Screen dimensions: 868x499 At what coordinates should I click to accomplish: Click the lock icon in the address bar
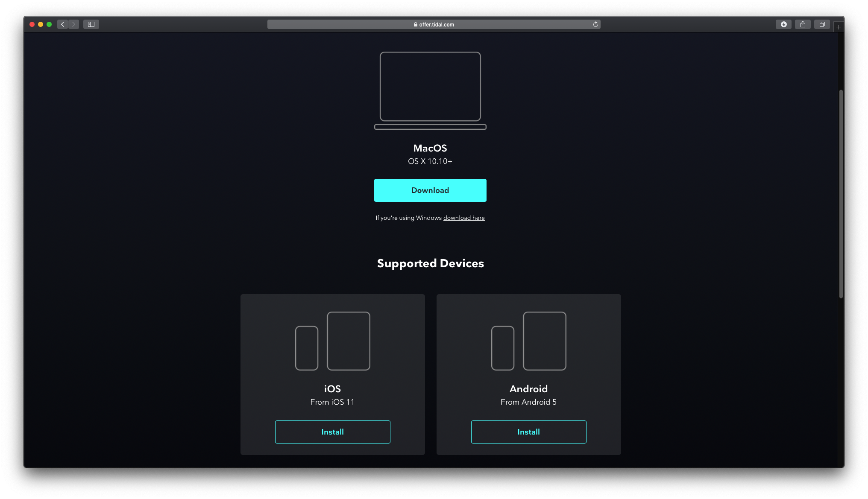[x=416, y=24]
